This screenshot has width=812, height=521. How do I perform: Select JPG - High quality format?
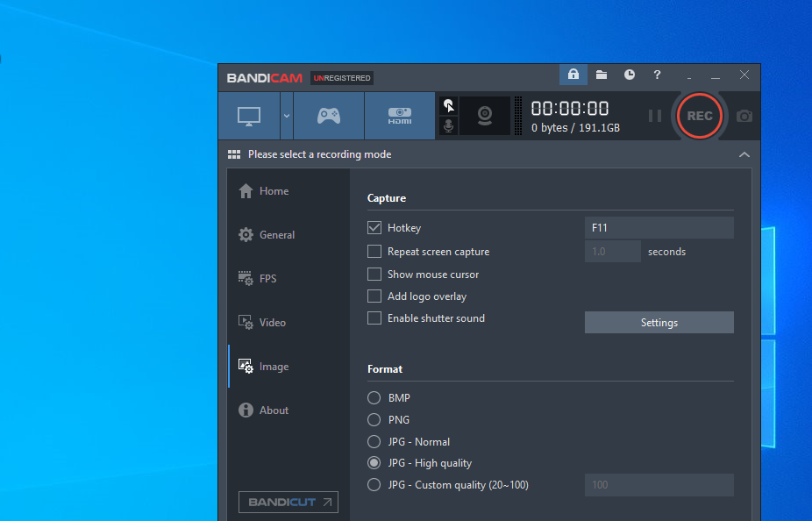pyautogui.click(x=374, y=463)
